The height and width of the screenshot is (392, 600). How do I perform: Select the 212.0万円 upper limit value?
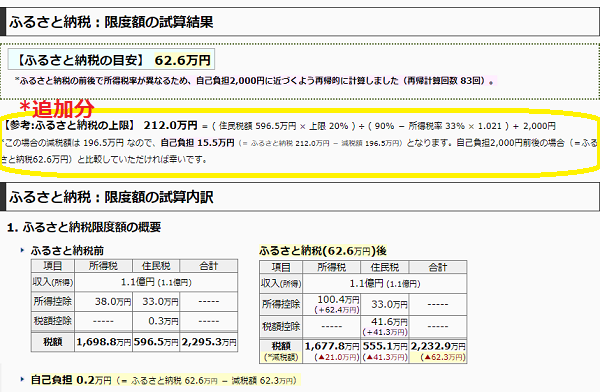(x=170, y=125)
